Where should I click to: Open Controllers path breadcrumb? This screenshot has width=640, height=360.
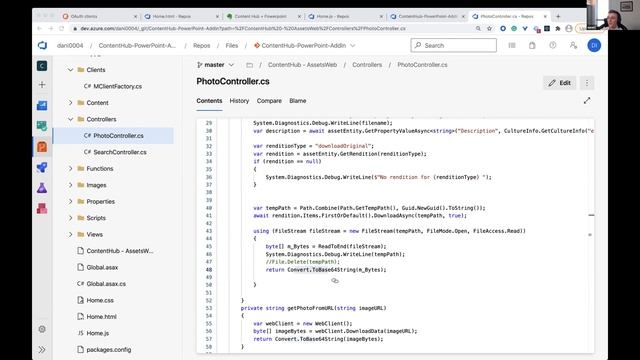click(x=367, y=65)
